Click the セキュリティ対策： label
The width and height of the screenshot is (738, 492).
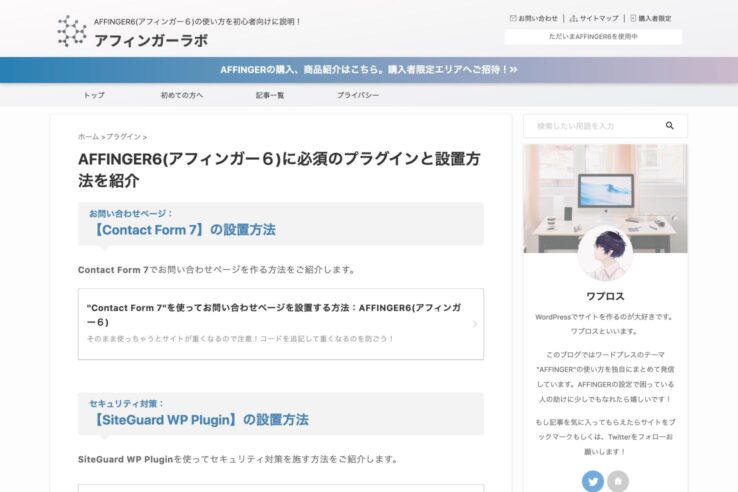point(127,403)
